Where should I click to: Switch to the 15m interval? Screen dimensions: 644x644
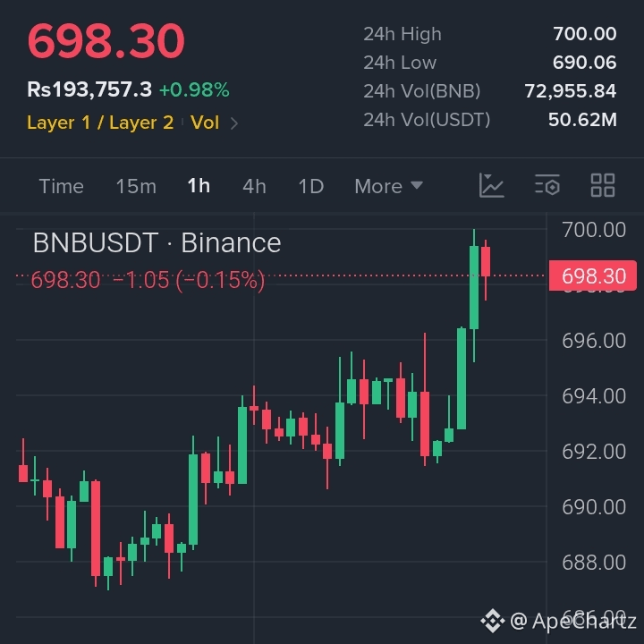click(x=136, y=186)
